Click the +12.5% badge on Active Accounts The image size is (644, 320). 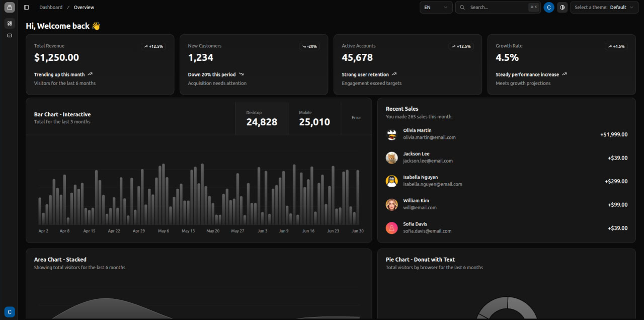[x=461, y=46]
